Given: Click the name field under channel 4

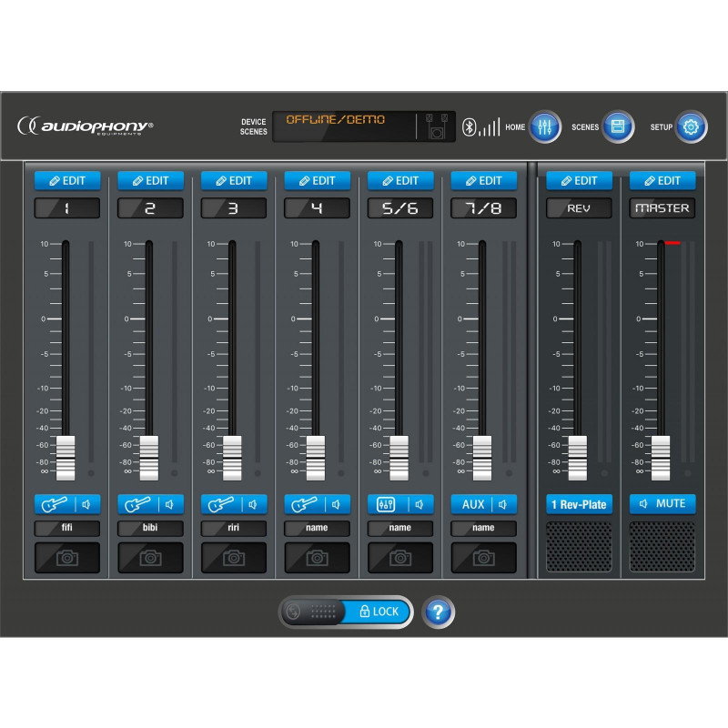Looking at the screenshot, I should [317, 528].
